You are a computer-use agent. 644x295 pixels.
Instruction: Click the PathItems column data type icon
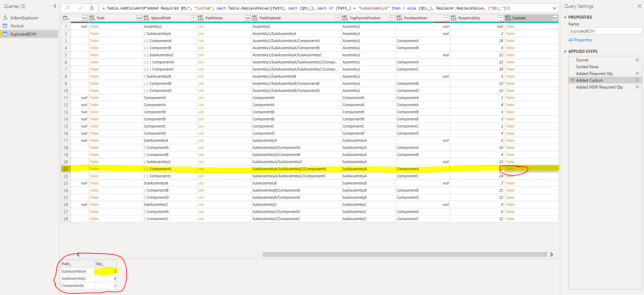(x=201, y=18)
